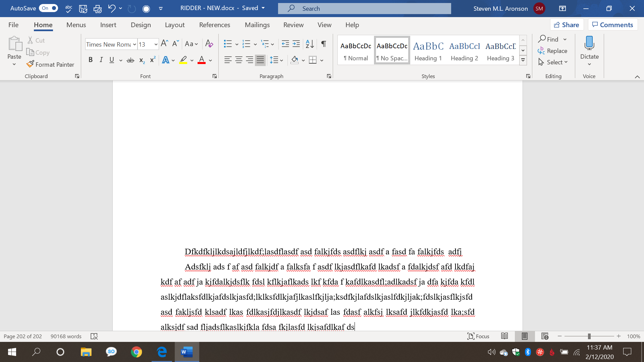Open the Insert ribbon tab
644x362 pixels.
108,25
